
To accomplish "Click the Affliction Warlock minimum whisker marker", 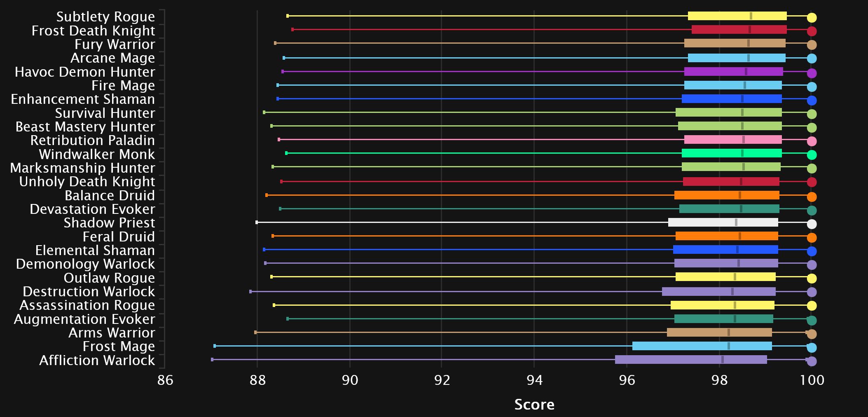I will (x=212, y=360).
